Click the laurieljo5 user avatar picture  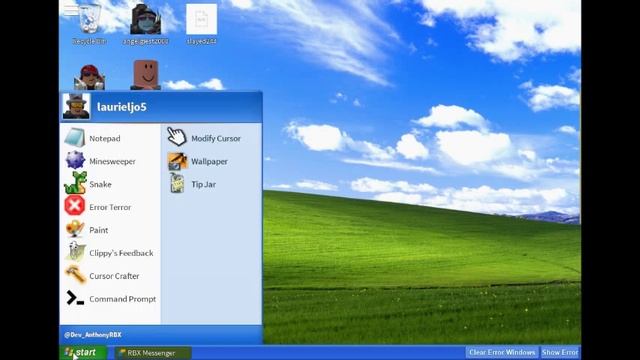(76, 106)
